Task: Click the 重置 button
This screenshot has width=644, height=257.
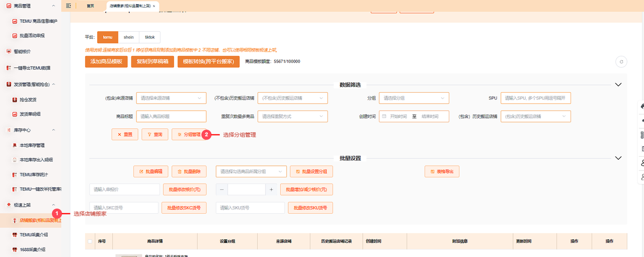Action: 125,135
